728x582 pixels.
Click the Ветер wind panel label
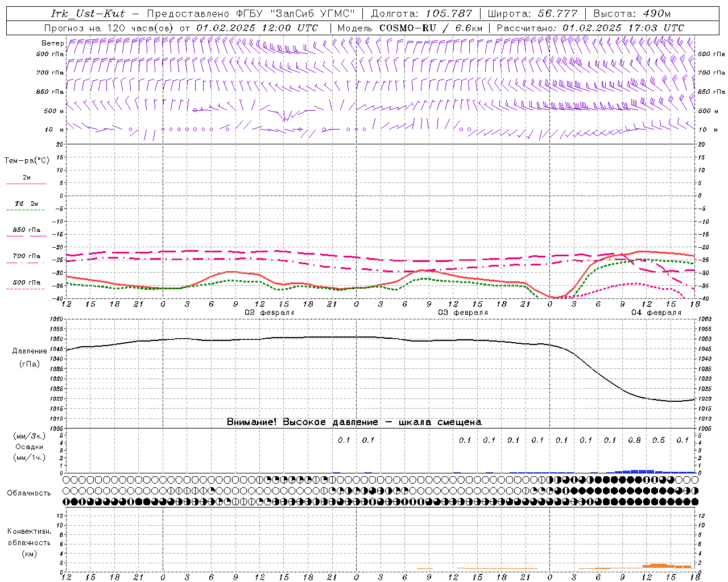tap(52, 43)
